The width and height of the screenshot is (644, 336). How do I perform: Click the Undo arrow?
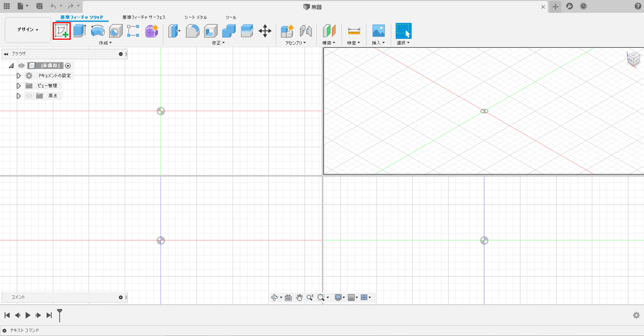(53, 6)
